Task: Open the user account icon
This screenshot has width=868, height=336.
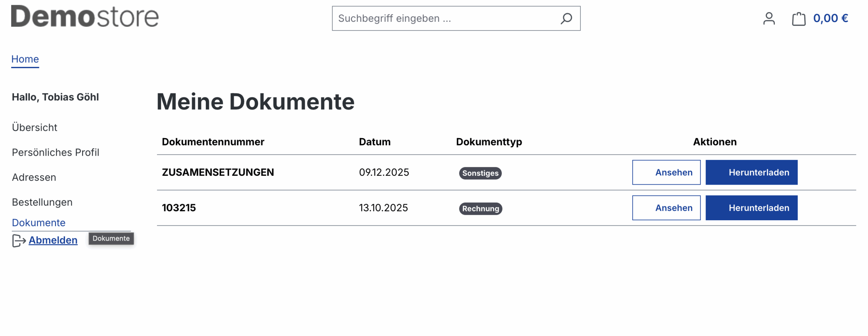Action: (x=769, y=18)
